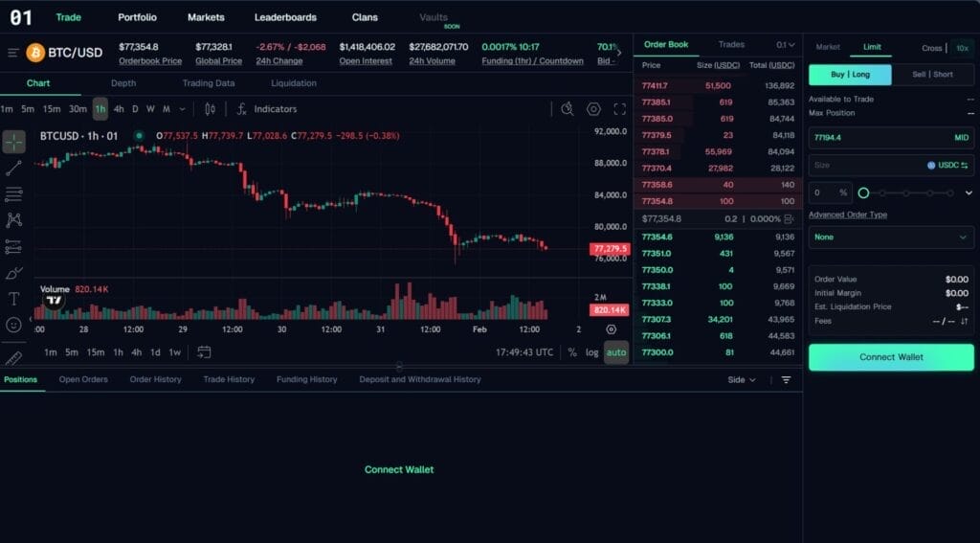
Task: Click the green Connect Wallet button
Action: [891, 357]
